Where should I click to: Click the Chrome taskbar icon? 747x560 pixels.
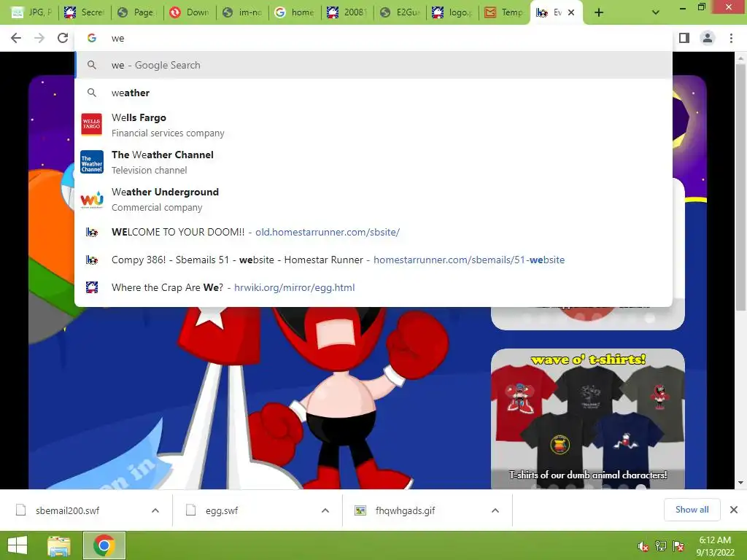coord(104,545)
